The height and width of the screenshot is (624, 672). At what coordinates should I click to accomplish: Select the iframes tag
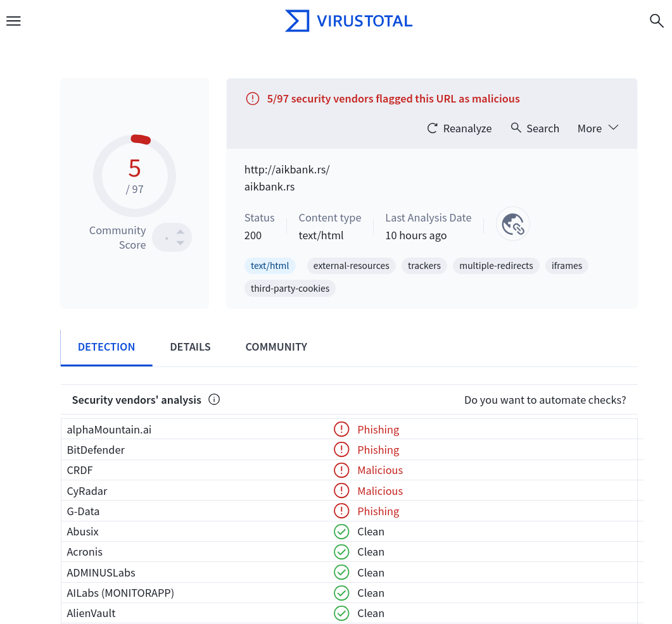[x=567, y=266]
